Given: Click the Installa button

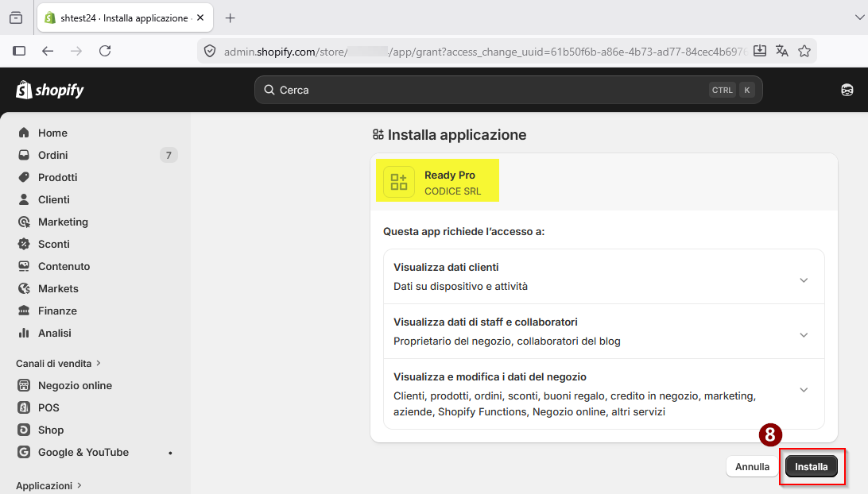Looking at the screenshot, I should click(x=811, y=467).
